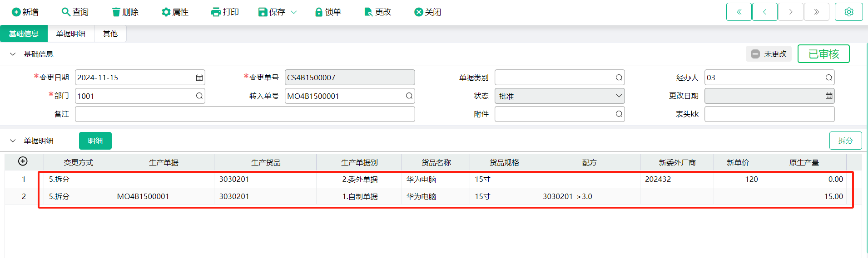
Task: Open calendar picker for 变更日期
Action: 199,78
